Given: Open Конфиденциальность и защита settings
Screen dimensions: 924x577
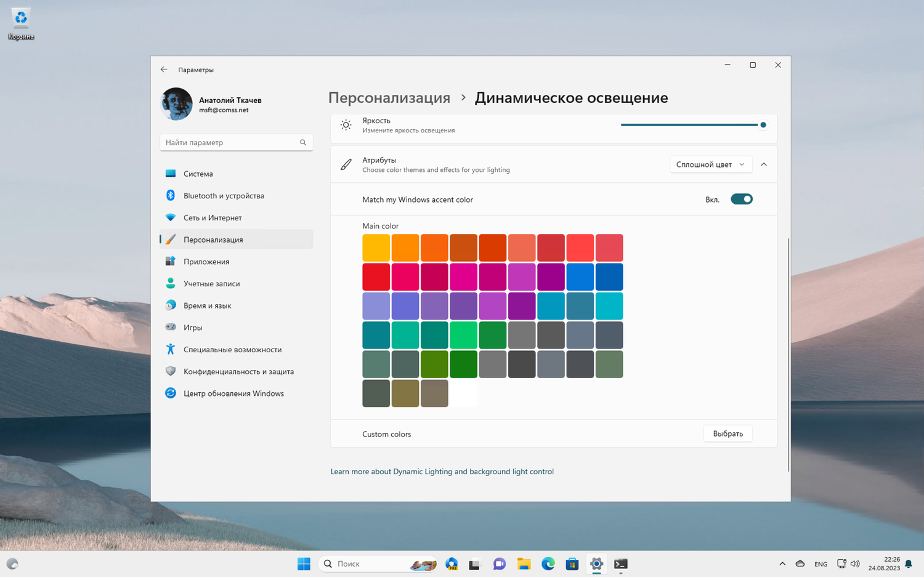Looking at the screenshot, I should pyautogui.click(x=237, y=371).
